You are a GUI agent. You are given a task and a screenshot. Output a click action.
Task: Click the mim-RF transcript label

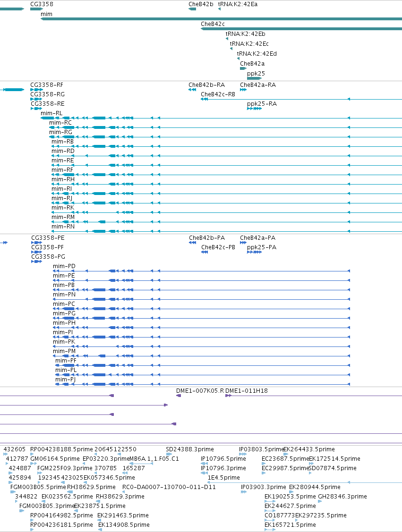62,169
